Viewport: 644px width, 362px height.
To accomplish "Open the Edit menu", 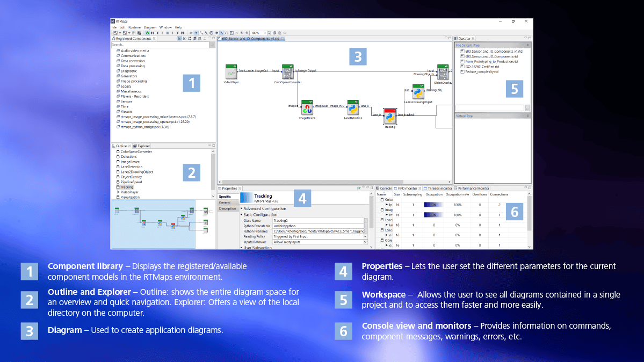I will pos(122,27).
